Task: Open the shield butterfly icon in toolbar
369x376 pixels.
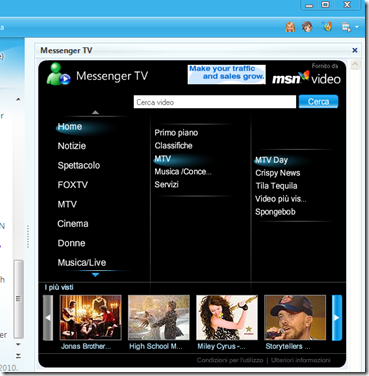Action: tap(328, 27)
